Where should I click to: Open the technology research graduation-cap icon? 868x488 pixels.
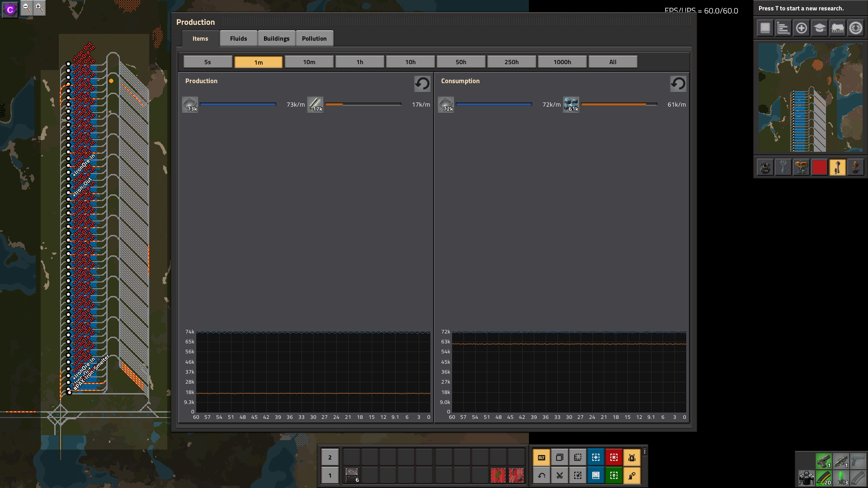[x=819, y=28]
